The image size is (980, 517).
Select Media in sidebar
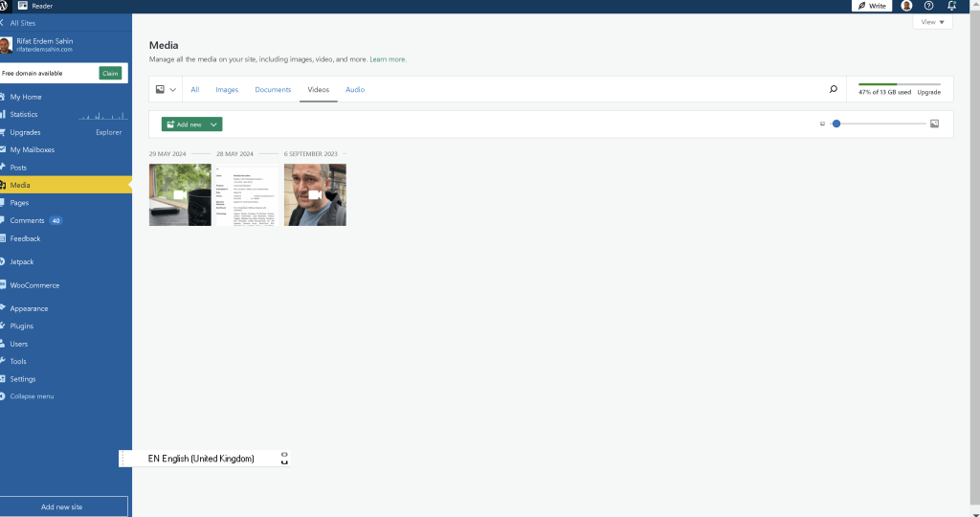point(66,185)
